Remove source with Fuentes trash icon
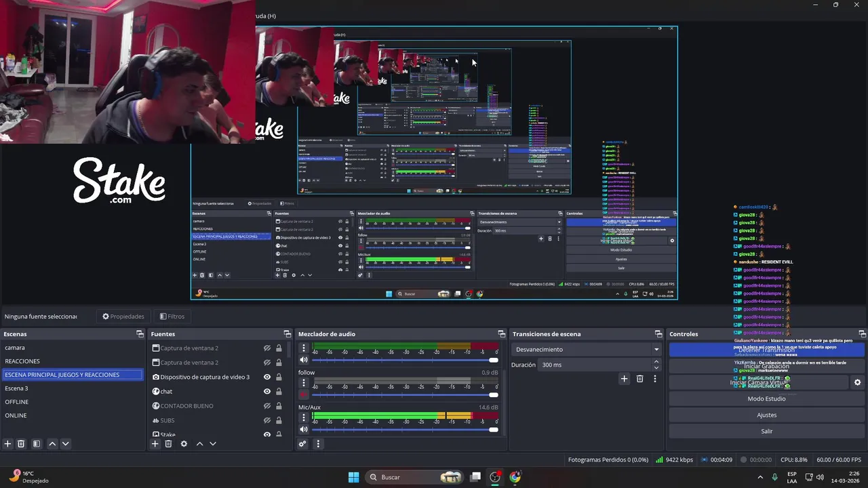868x488 pixels. [168, 444]
